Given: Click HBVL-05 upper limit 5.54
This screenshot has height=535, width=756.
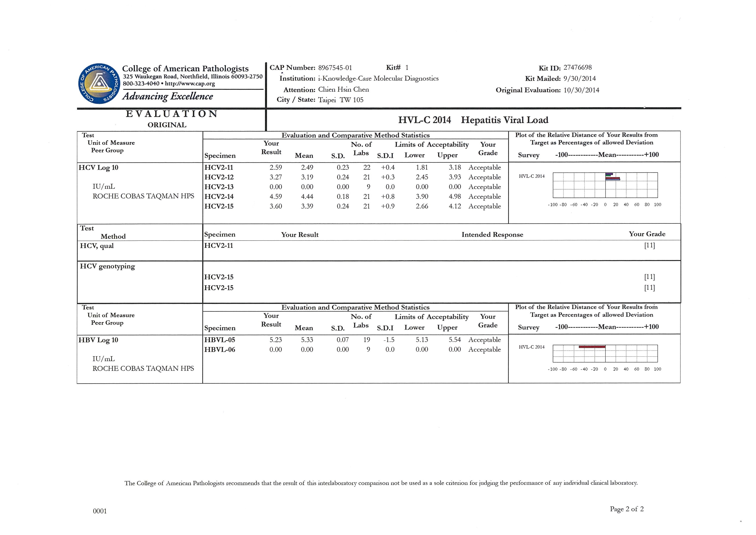Looking at the screenshot, I should 455,340.
